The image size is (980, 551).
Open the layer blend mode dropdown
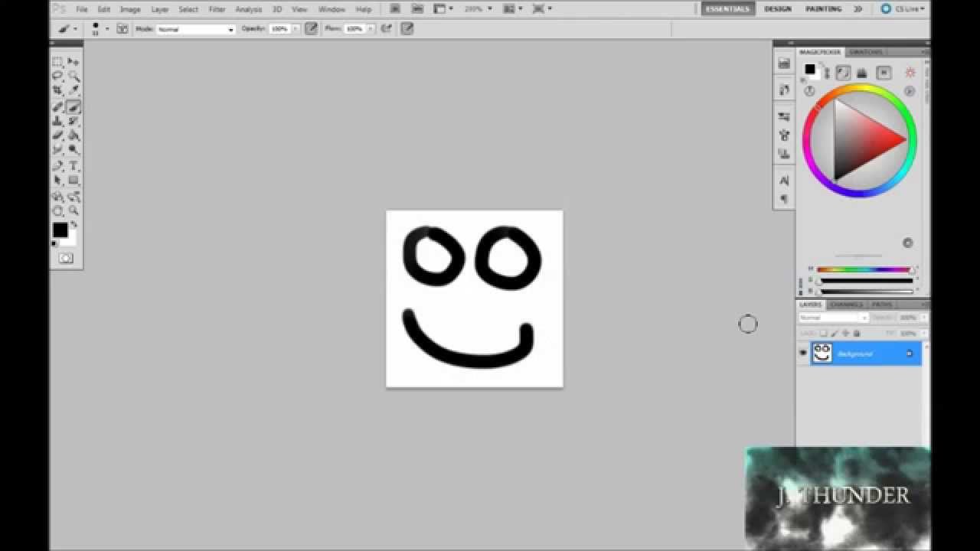[834, 318]
